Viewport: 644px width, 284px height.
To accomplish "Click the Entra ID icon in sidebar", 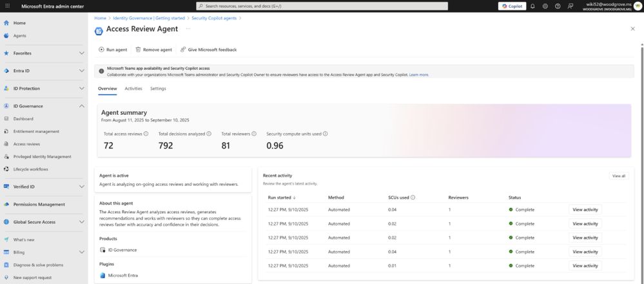I will pos(6,71).
